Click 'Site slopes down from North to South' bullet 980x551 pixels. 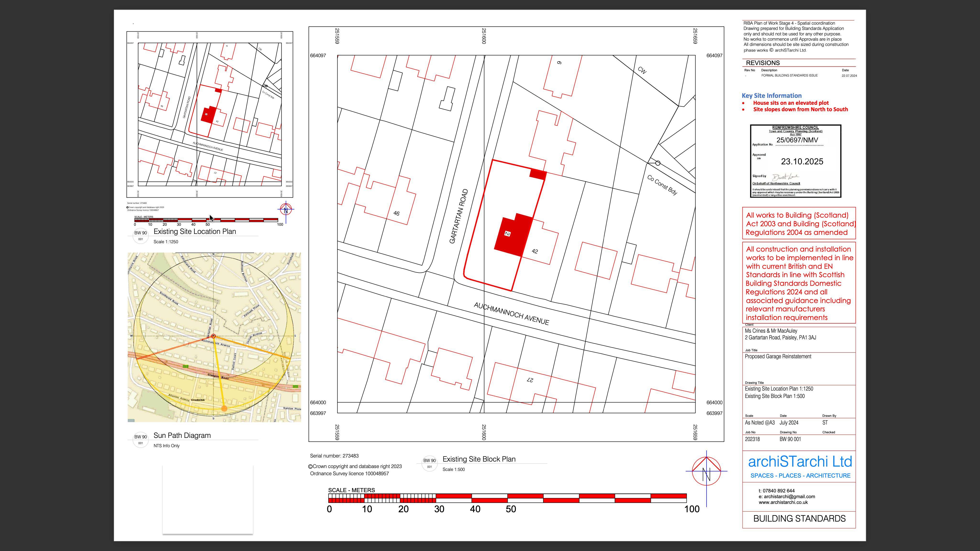(800, 110)
